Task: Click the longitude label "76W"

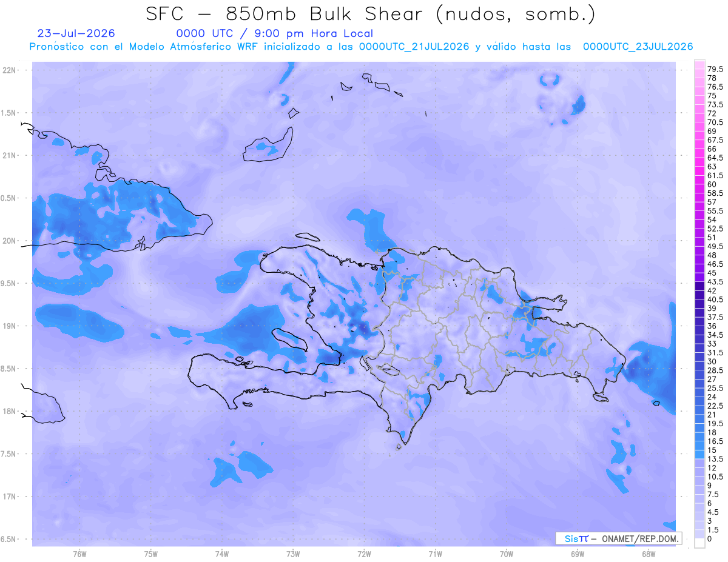Action: [x=79, y=554]
